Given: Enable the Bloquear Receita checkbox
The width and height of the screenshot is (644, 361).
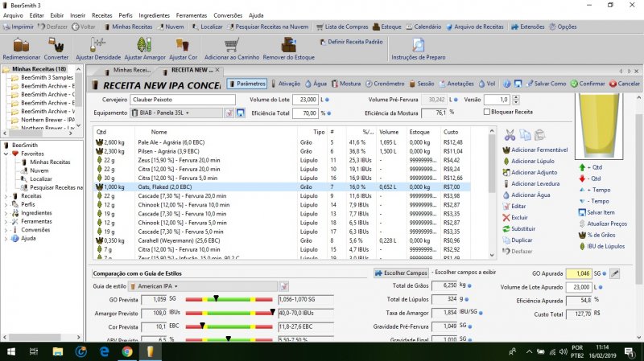Looking at the screenshot, I should (487, 112).
